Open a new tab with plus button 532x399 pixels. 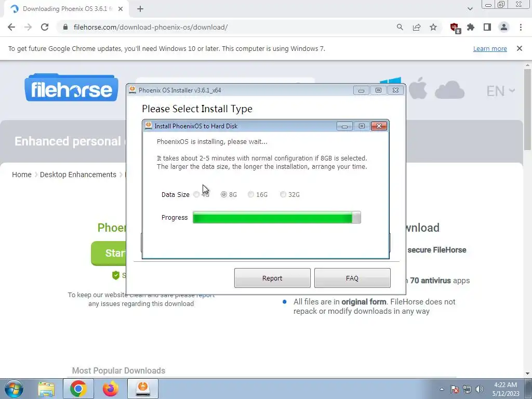[140, 9]
